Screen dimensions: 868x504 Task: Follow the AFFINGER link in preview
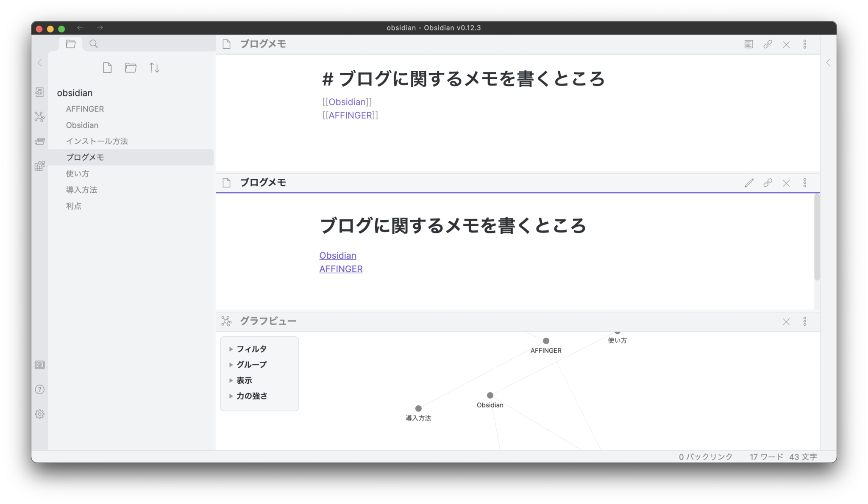point(341,269)
